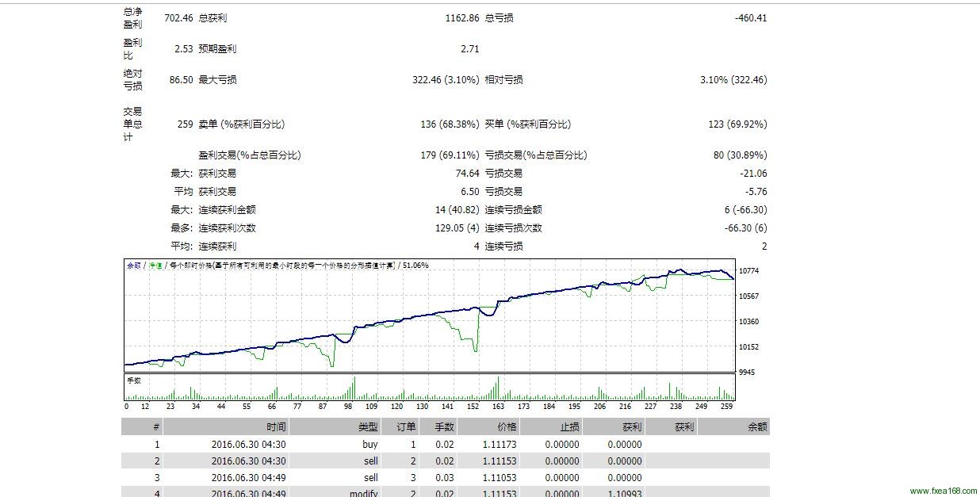Click the 163 tick on the chart x-axis
The image size is (980, 497).
coord(498,406)
